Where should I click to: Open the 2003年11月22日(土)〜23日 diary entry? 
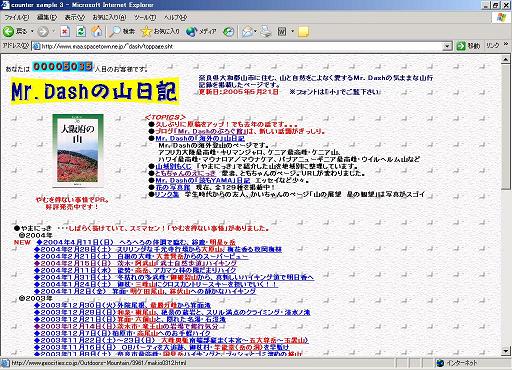pos(171,340)
